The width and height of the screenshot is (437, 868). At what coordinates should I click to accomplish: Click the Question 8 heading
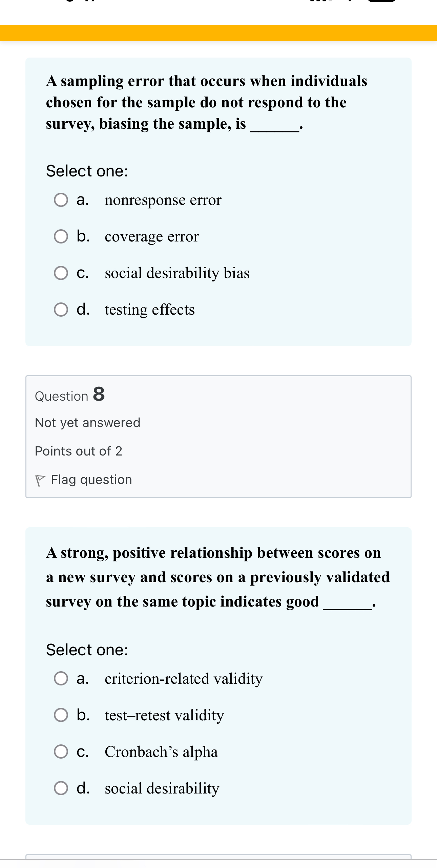[69, 395]
